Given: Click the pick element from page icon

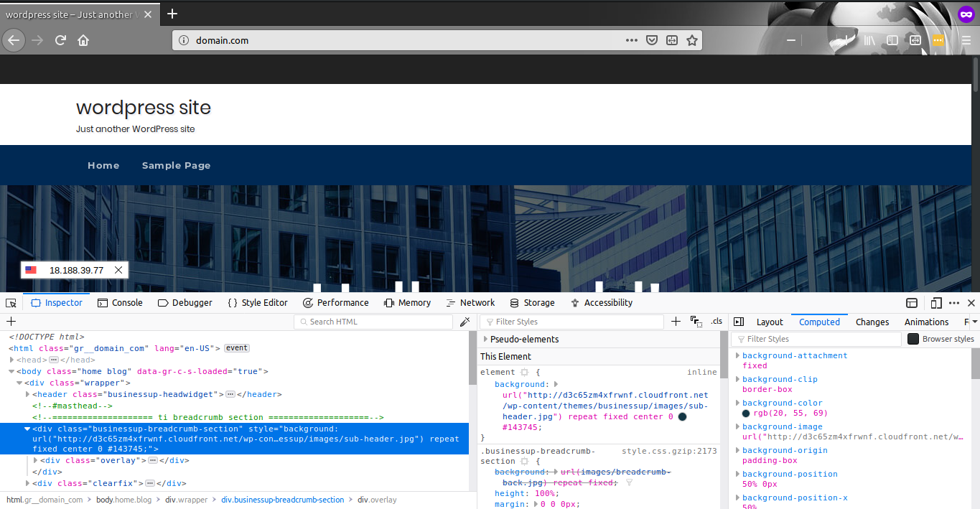Looking at the screenshot, I should point(11,303).
